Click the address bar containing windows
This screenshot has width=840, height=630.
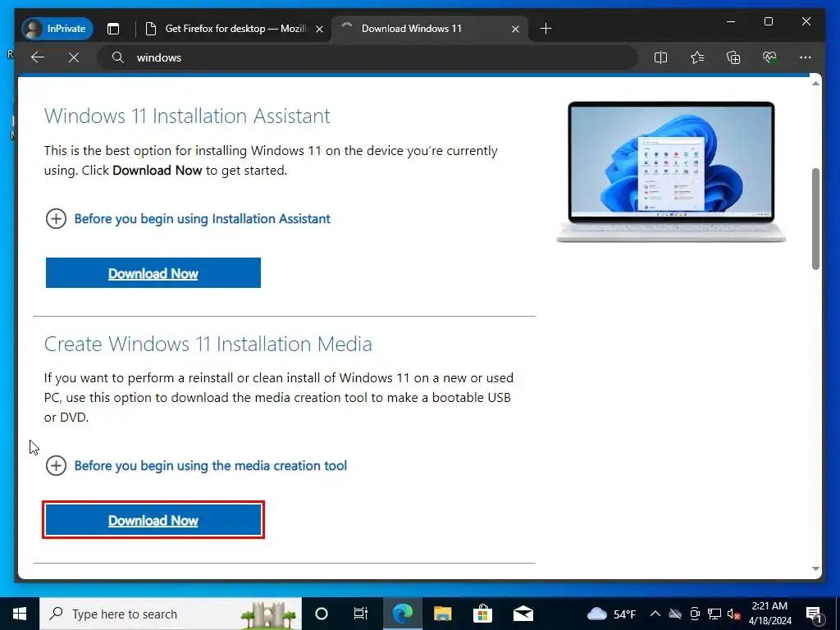(367, 57)
